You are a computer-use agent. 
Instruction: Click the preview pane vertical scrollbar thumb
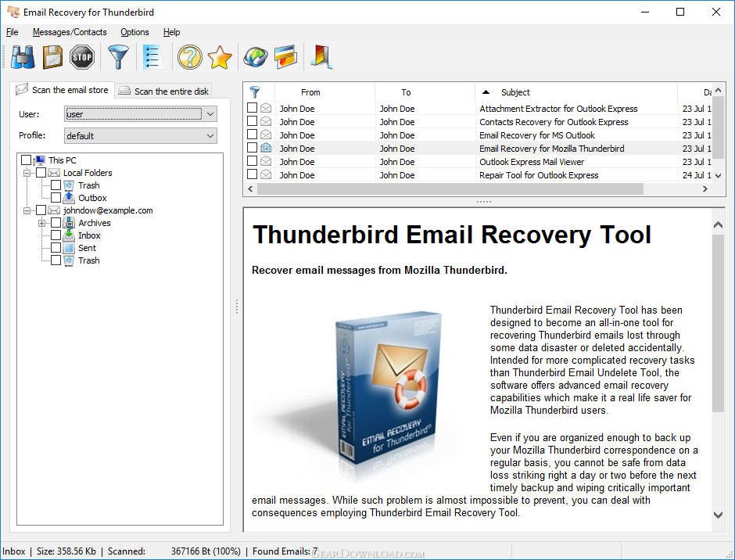coord(718,324)
